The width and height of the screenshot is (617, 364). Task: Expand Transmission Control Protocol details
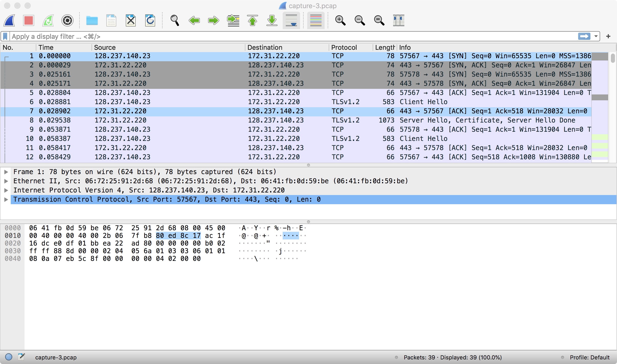pos(6,199)
